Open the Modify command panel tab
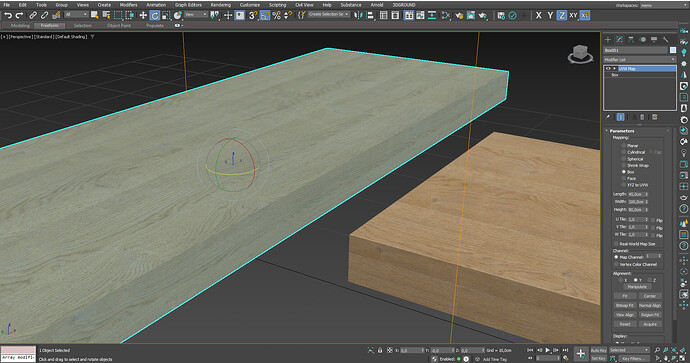This screenshot has width=690, height=363. pos(620,40)
